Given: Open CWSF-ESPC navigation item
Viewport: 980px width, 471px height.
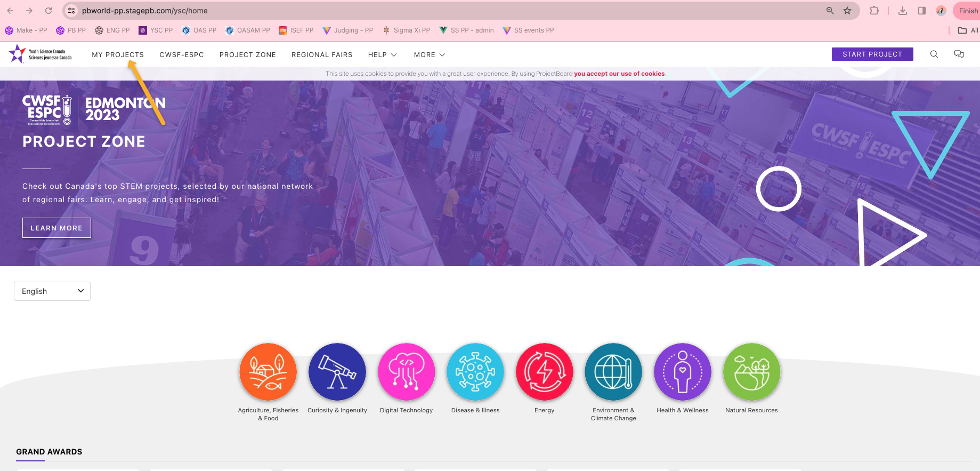Looking at the screenshot, I should pyautogui.click(x=182, y=55).
